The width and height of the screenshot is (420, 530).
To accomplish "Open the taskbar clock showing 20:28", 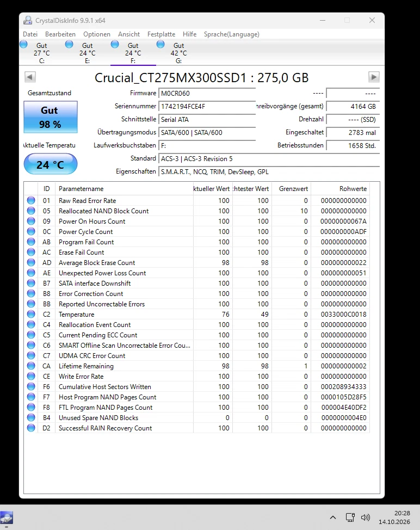I will tap(394, 517).
